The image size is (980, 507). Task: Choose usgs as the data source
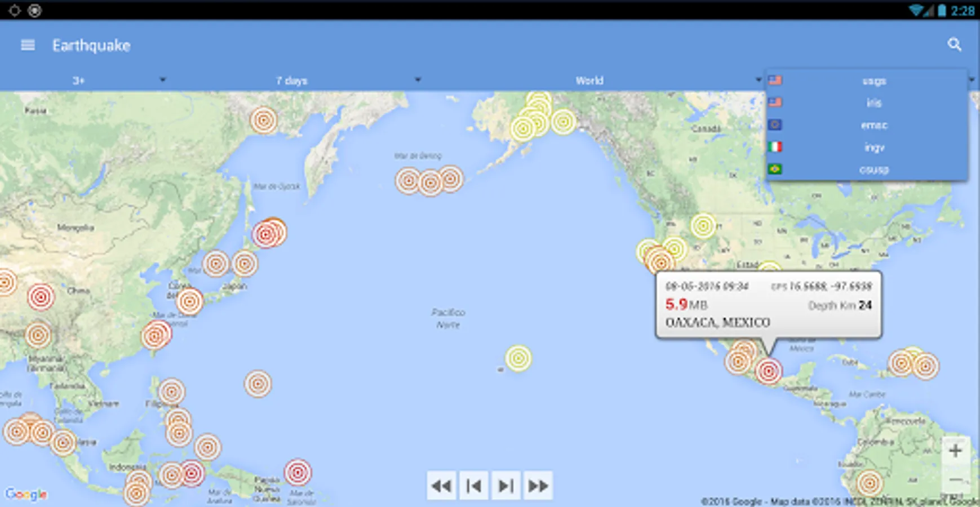[867, 81]
